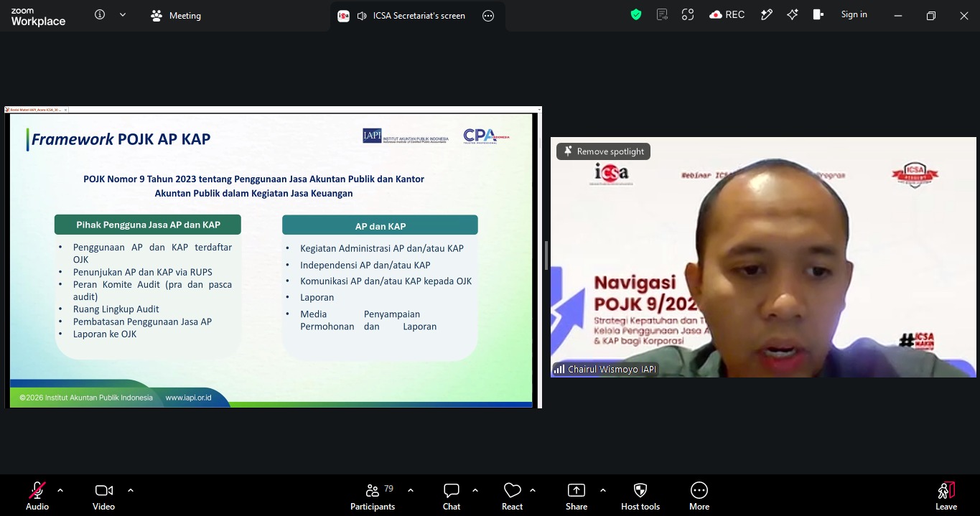Click the screen capture icon in title bar
980x516 pixels.
688,14
